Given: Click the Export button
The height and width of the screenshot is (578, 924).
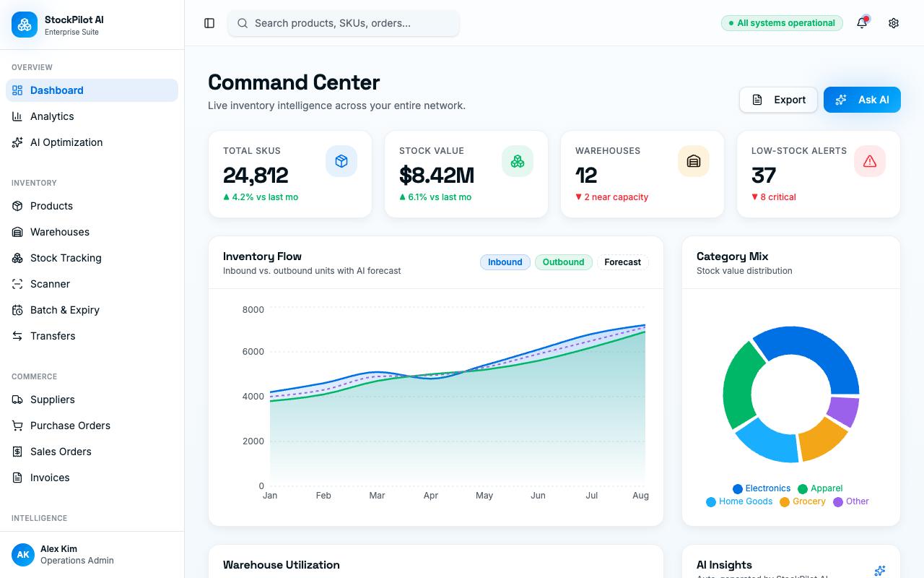Looking at the screenshot, I should [778, 100].
